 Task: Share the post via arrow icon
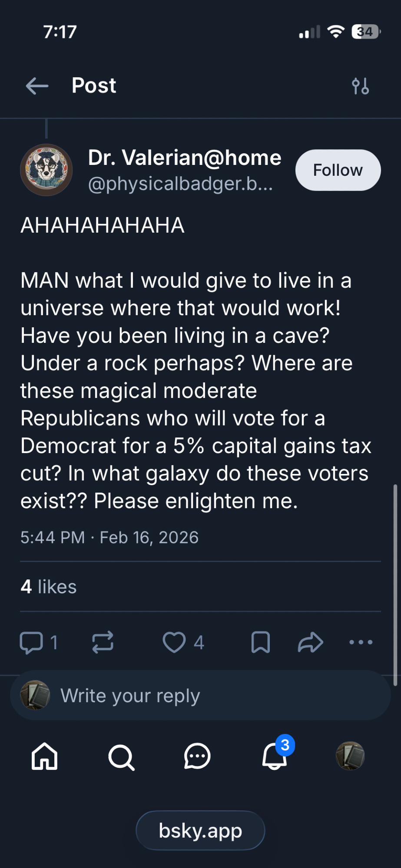pos(310,642)
